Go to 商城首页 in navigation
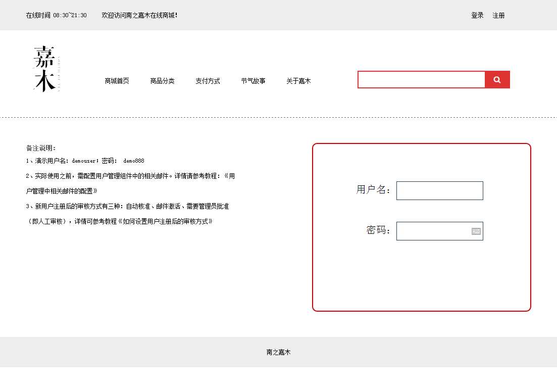The width and height of the screenshot is (557, 392). point(117,81)
